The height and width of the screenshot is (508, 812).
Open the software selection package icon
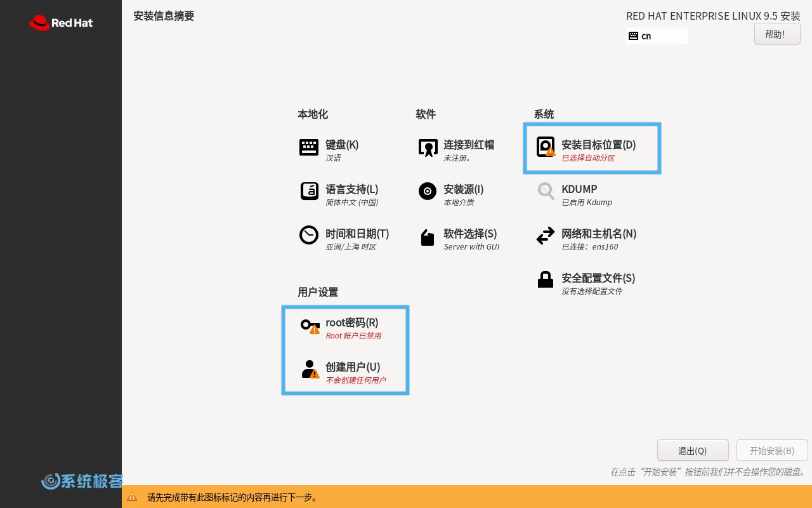tap(428, 237)
